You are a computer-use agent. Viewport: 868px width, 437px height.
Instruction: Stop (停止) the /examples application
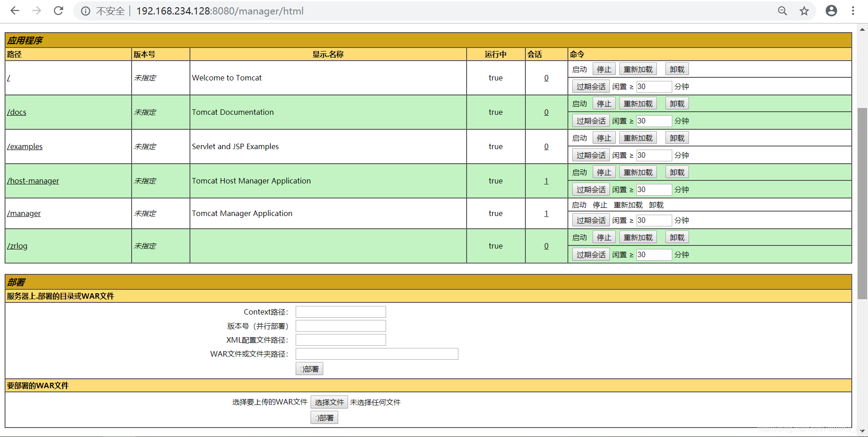(604, 138)
